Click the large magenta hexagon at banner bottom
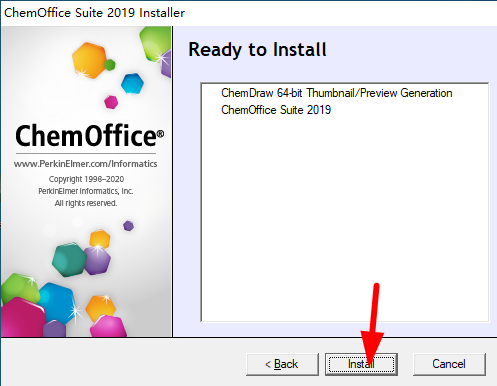497x386 pixels. [23, 317]
